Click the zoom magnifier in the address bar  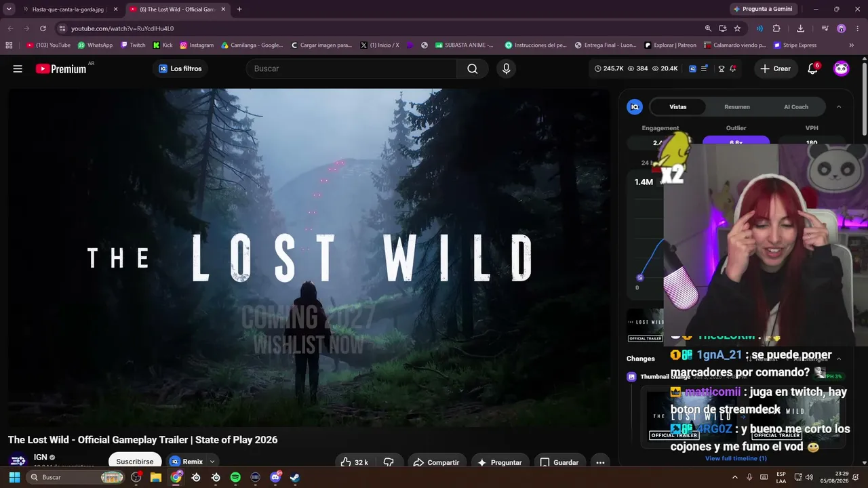pyautogui.click(x=708, y=28)
